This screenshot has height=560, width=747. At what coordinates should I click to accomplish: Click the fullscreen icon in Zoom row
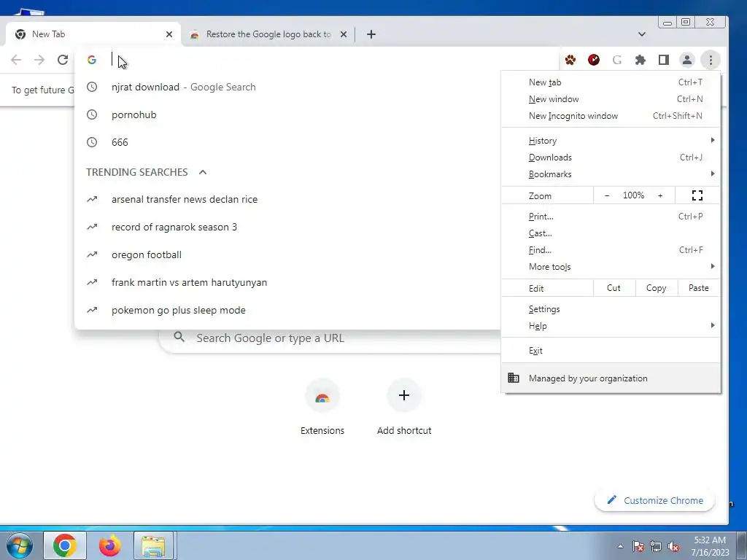697,195
